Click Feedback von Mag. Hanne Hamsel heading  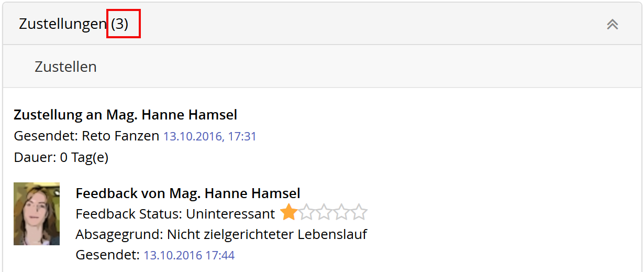(188, 193)
